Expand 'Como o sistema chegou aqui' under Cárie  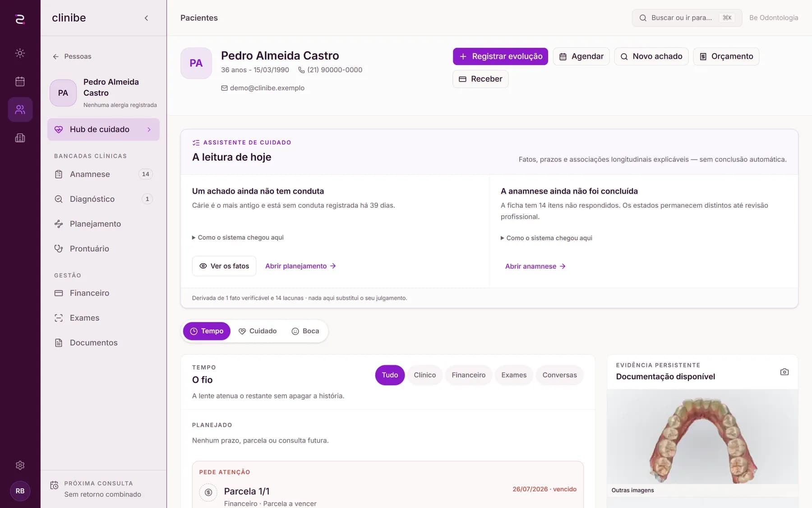point(238,238)
